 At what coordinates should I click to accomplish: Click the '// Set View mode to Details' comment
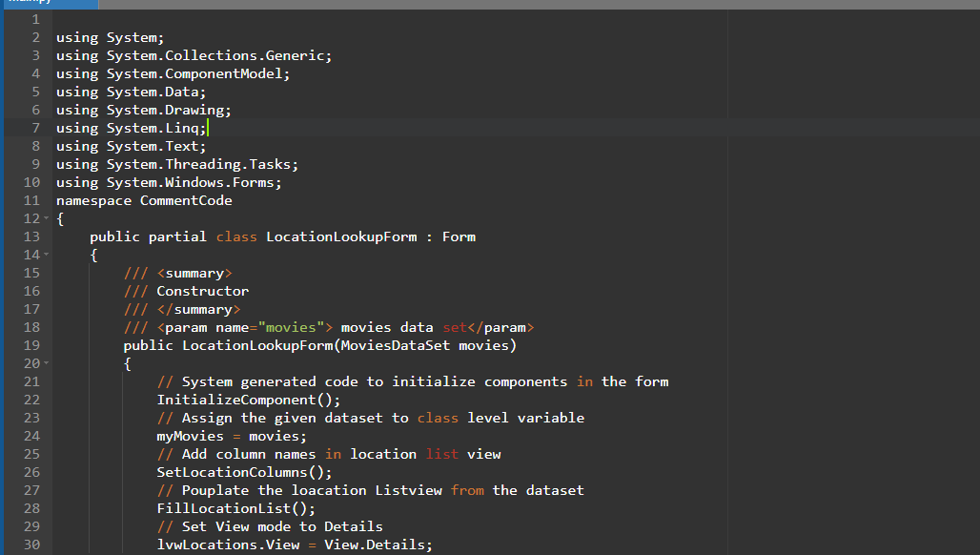(x=269, y=526)
